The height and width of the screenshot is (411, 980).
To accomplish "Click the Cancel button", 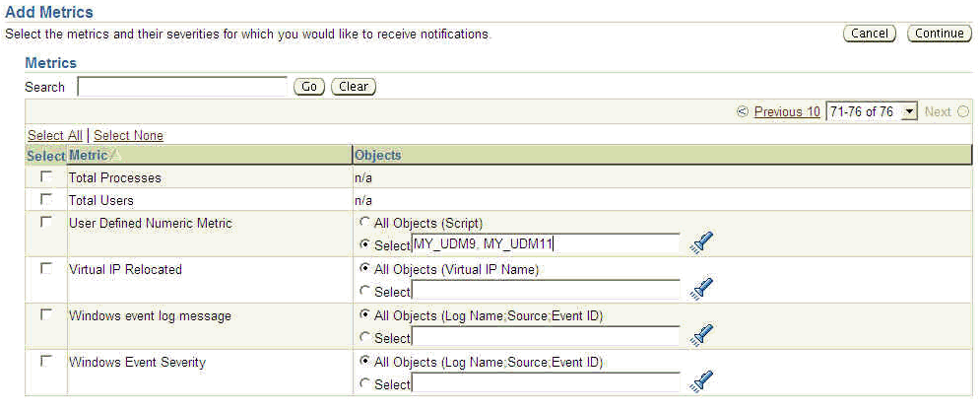I will 869,34.
